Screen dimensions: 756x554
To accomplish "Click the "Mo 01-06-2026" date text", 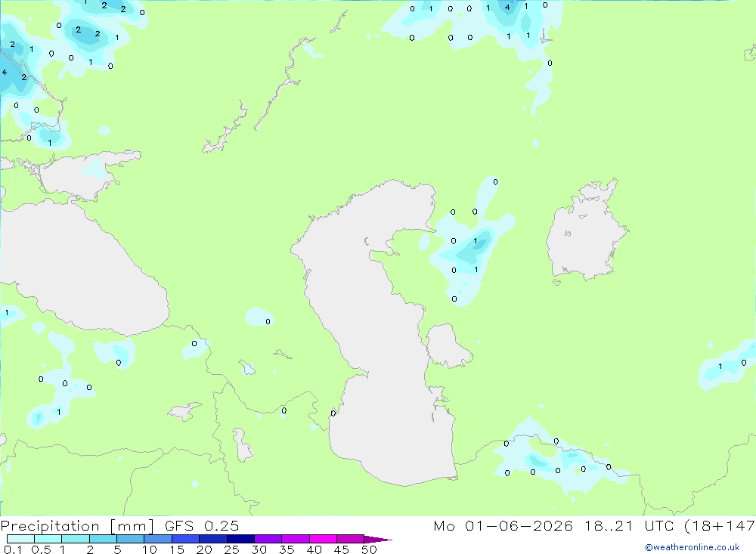I will coord(503,526).
